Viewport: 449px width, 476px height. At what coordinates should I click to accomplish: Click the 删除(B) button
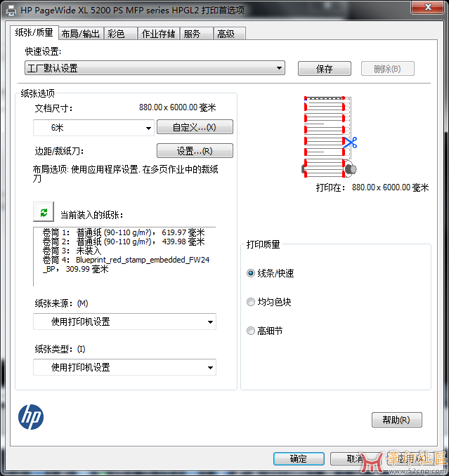[388, 69]
